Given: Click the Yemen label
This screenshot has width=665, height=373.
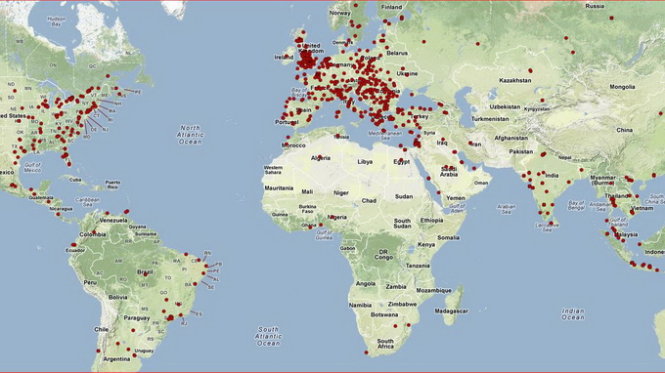Looking at the screenshot, I should click(455, 198).
